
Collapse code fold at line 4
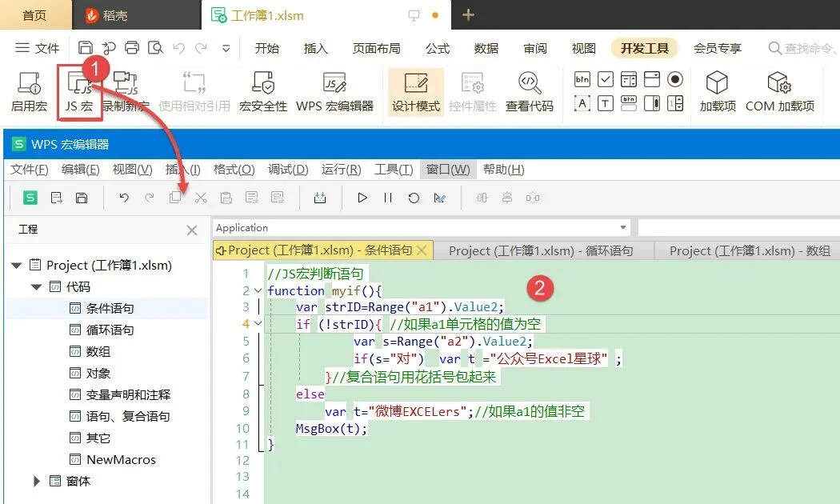click(x=258, y=323)
